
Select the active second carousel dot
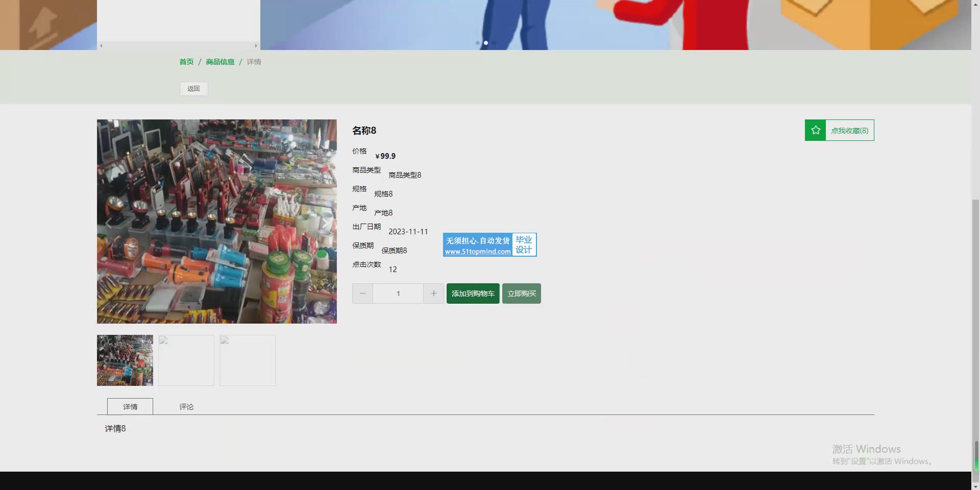[486, 43]
